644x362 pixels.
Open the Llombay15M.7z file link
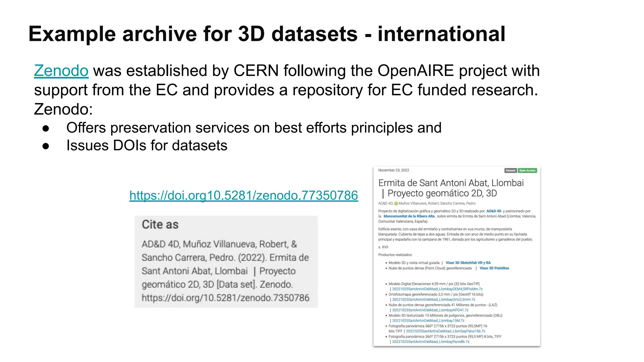click(428, 321)
